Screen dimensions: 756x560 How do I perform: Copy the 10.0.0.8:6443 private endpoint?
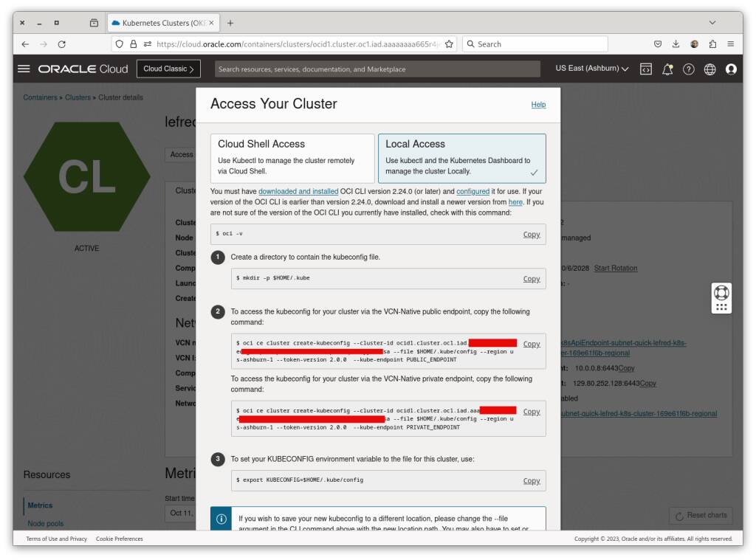point(626,368)
